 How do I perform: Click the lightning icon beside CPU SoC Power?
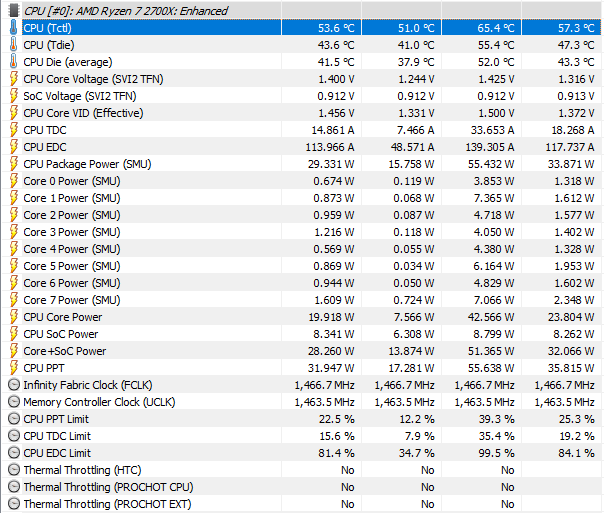(13, 334)
